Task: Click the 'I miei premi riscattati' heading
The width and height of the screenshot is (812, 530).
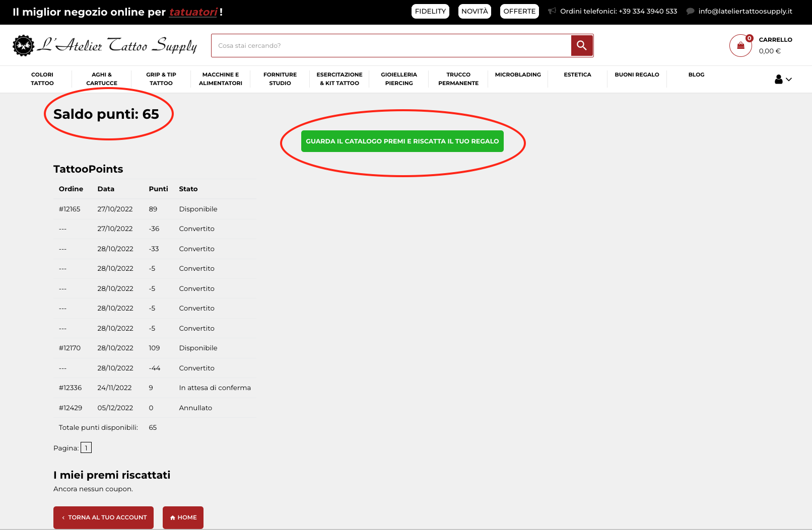Action: [112, 475]
